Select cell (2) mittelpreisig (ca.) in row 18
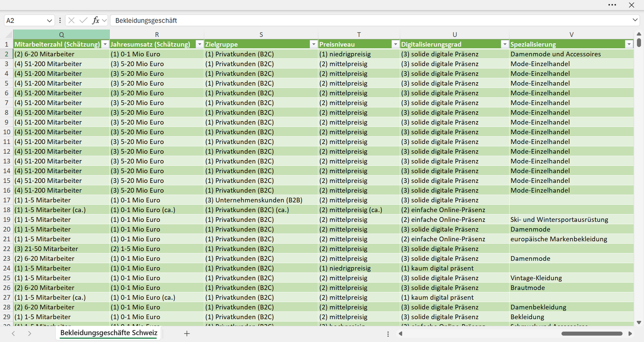The image size is (644, 342). pos(359,210)
